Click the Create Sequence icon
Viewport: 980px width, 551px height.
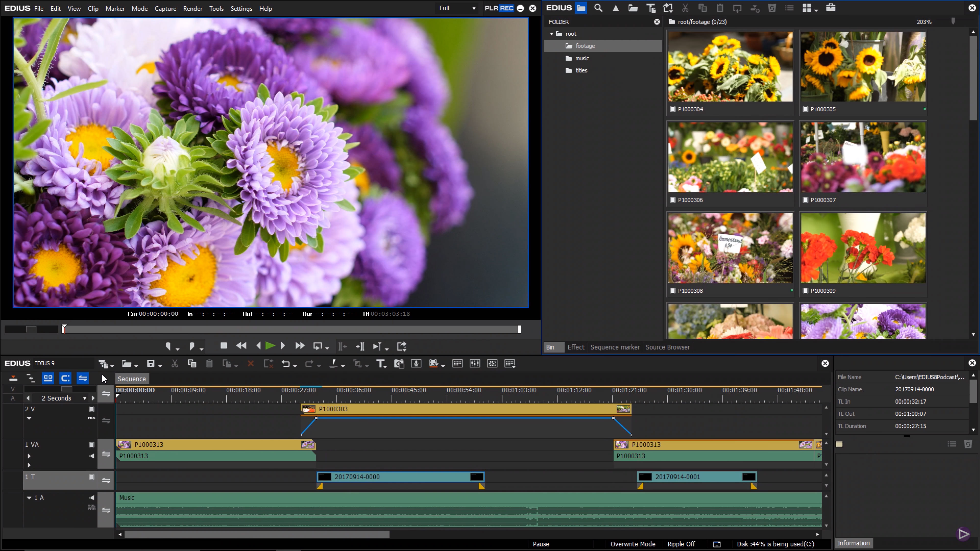tap(103, 364)
